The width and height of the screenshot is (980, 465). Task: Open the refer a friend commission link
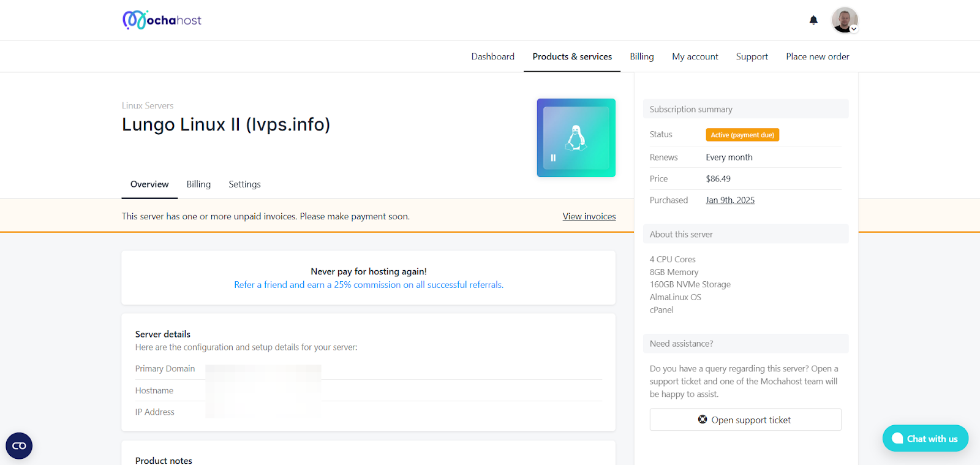click(x=369, y=285)
